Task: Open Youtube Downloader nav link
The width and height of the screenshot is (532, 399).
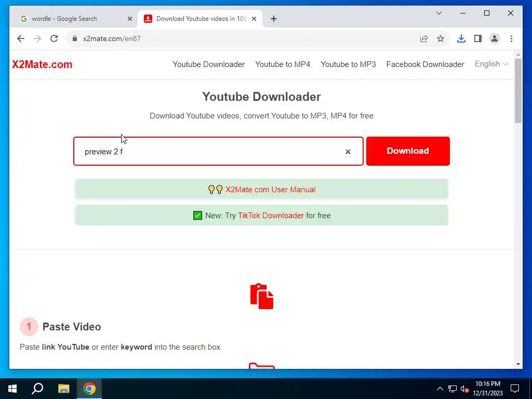Action: click(209, 64)
